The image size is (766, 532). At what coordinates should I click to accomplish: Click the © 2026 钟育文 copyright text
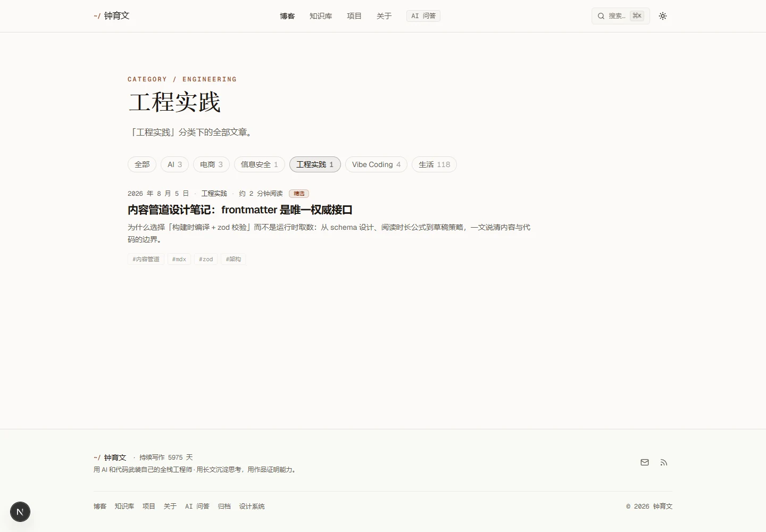click(x=650, y=506)
